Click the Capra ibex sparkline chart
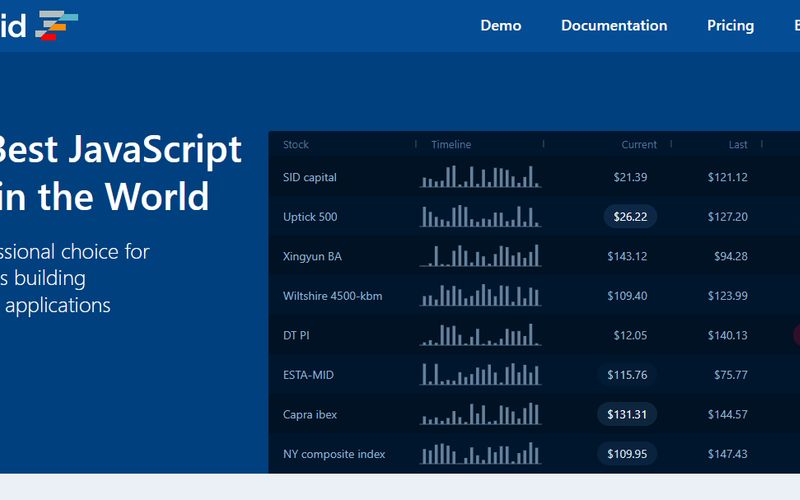The image size is (800, 500). [480, 413]
